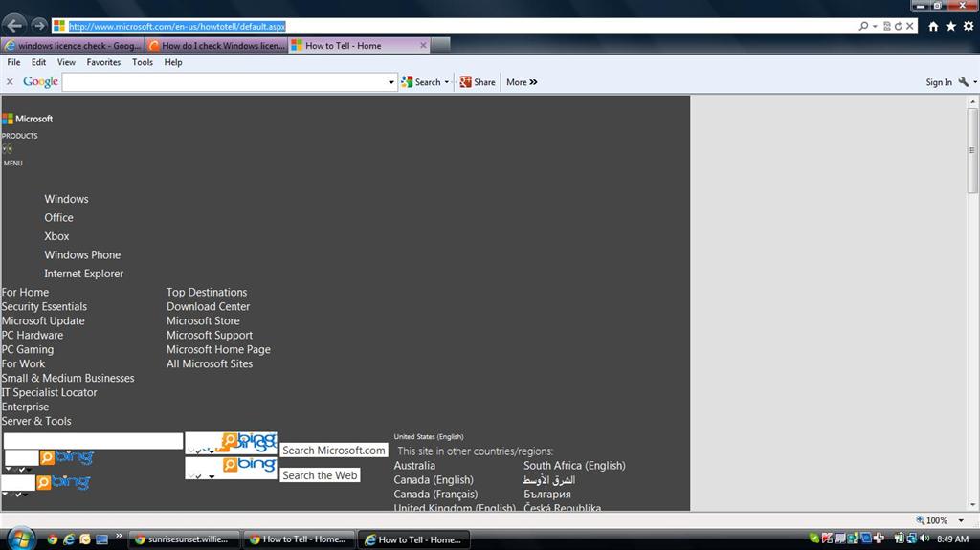Select the South Africa (English) region link
Viewport: 980px width, 550px height.
(574, 466)
